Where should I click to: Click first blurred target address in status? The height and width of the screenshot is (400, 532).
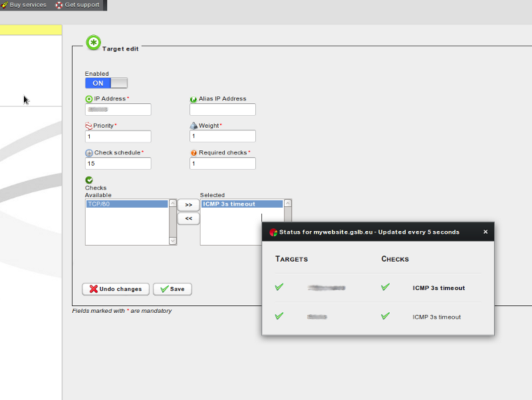[327, 288]
